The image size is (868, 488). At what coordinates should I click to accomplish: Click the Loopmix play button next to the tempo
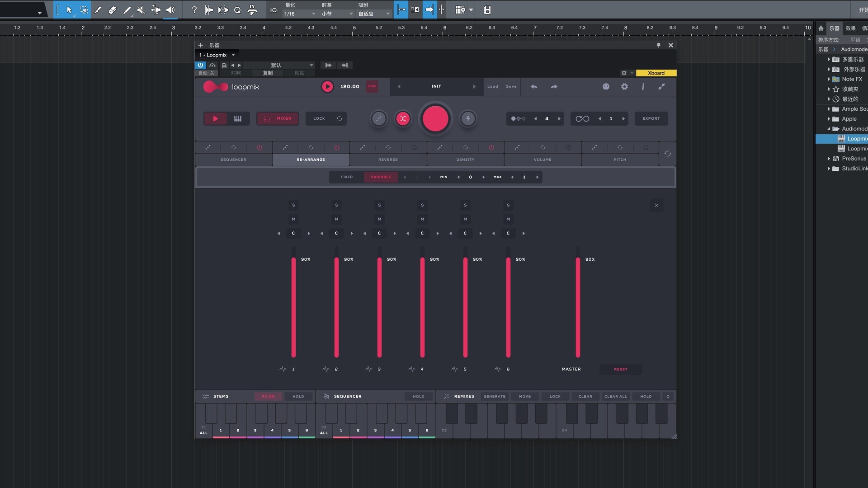(x=327, y=86)
